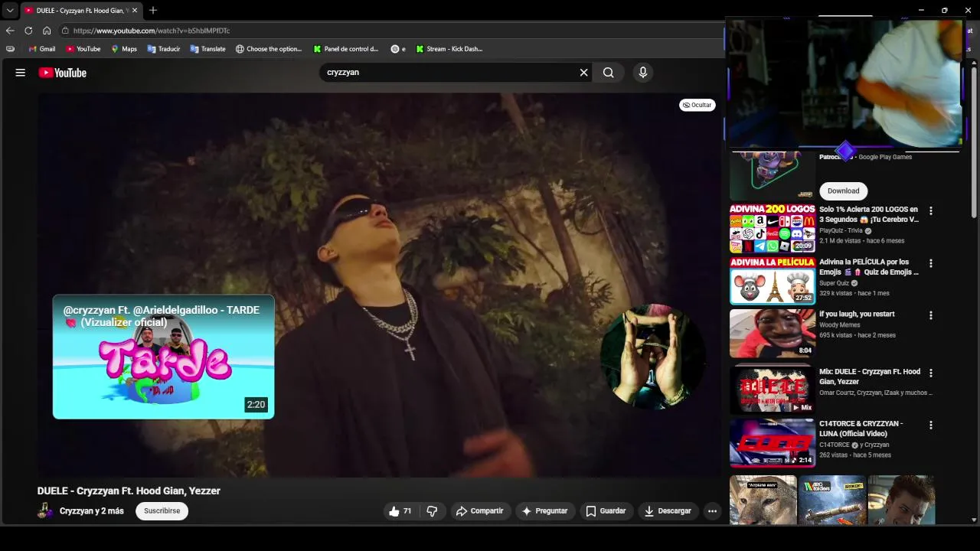
Task: Click the Preguntar ask button
Action: 544,511
